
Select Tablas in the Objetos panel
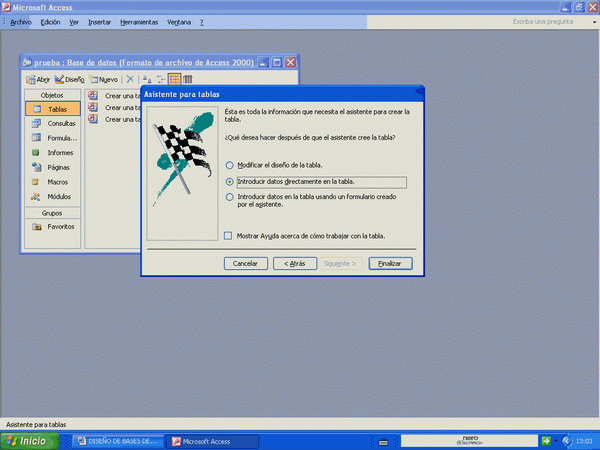pos(53,109)
